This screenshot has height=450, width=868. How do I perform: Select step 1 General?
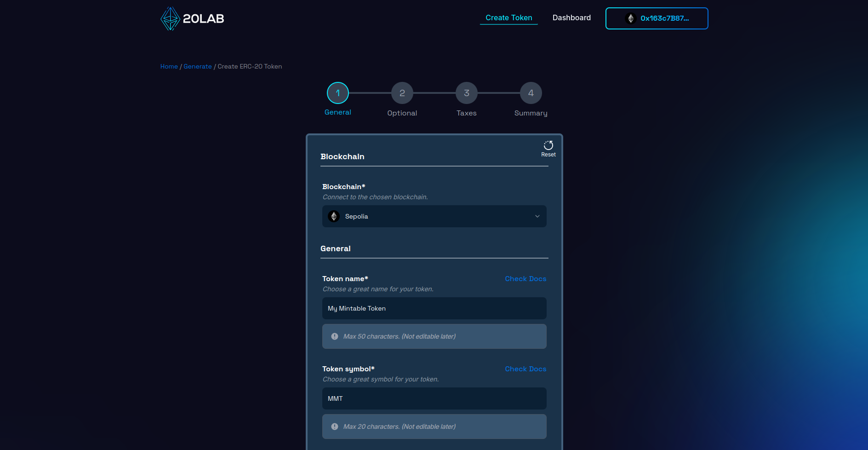[338, 93]
